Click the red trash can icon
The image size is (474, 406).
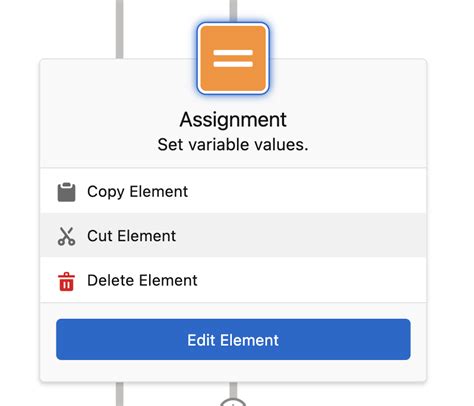[66, 282]
